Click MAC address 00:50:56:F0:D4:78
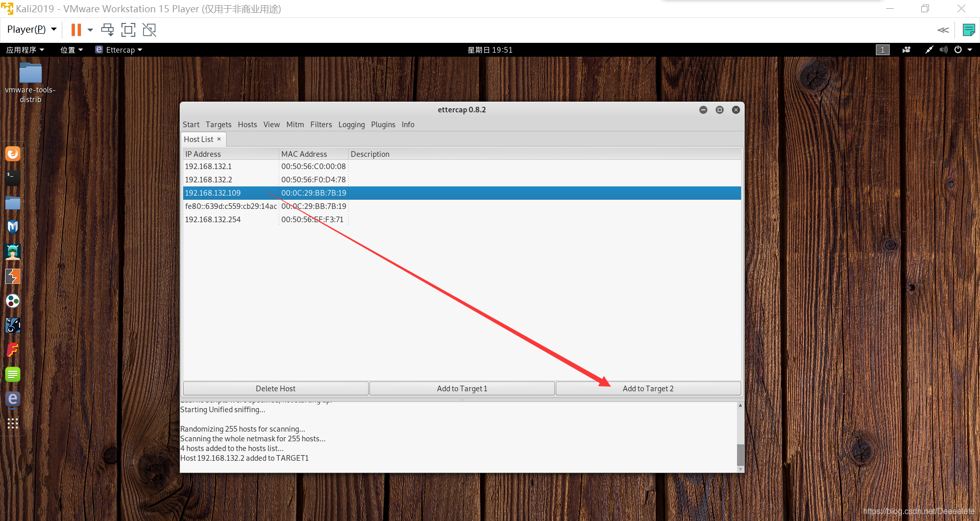The width and height of the screenshot is (980, 521). [313, 180]
